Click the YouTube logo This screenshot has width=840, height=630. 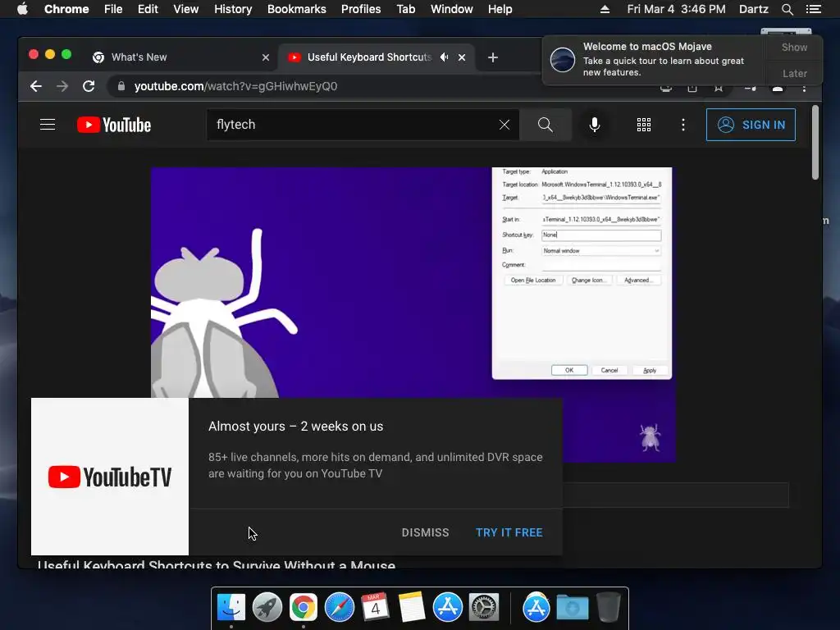(x=114, y=125)
